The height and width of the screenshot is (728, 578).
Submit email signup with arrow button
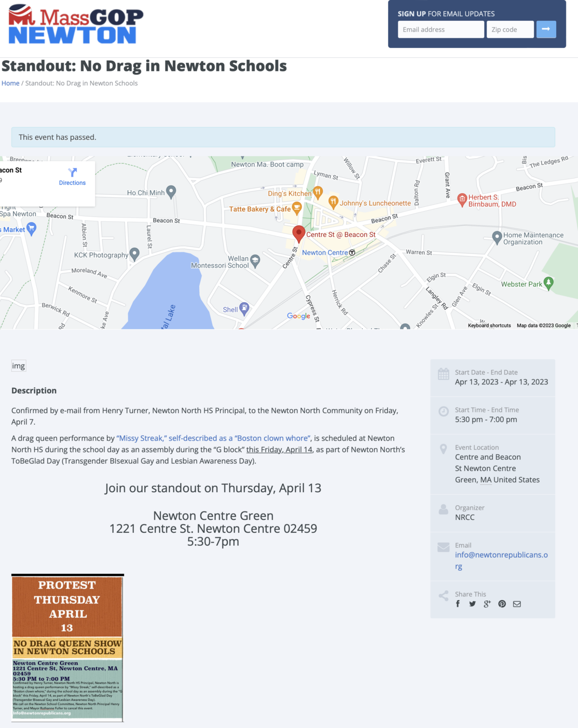[546, 30]
